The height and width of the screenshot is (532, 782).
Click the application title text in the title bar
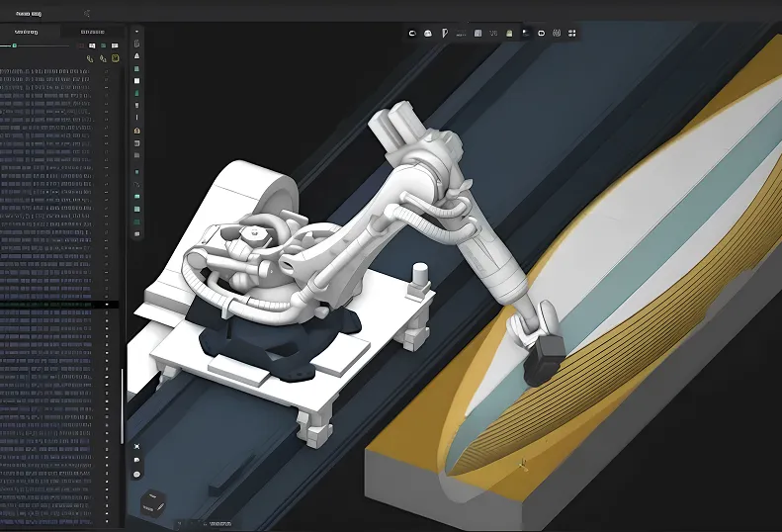click(x=29, y=12)
